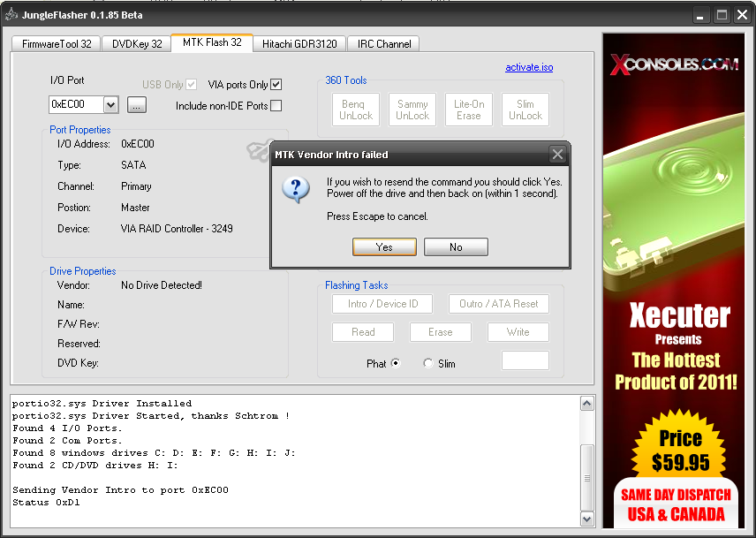
Task: Switch to the FirmwareTool 32 tab
Action: click(x=57, y=44)
